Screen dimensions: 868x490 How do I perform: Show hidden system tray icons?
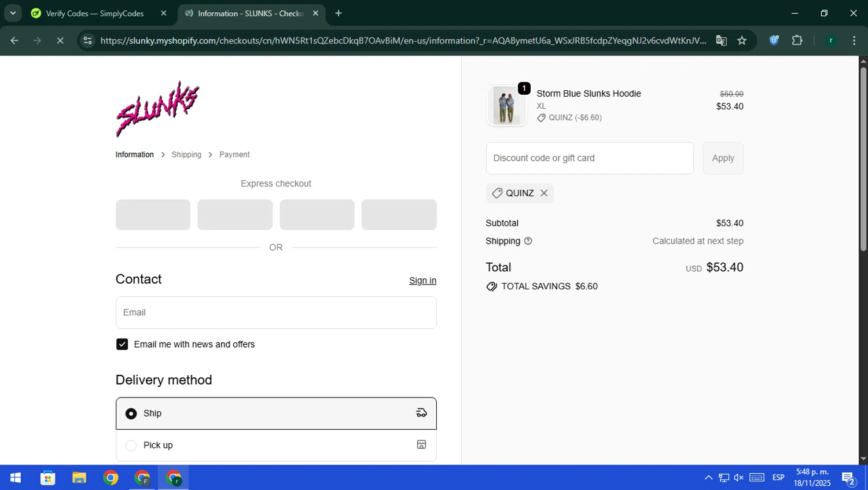[x=708, y=478]
